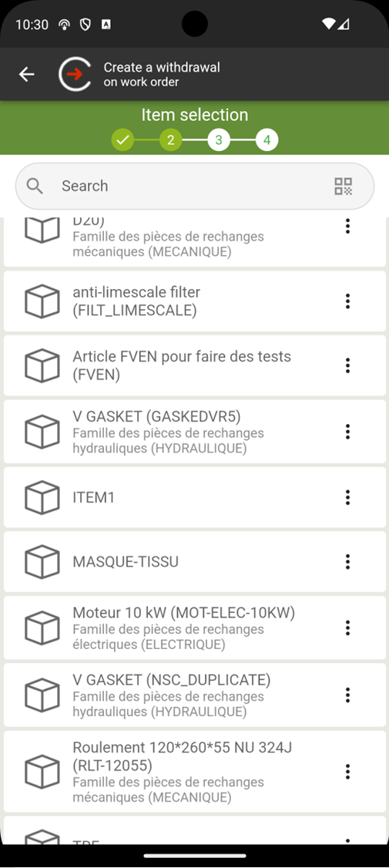The image size is (389, 868).
Task: Focus the Search input field
Action: click(195, 186)
